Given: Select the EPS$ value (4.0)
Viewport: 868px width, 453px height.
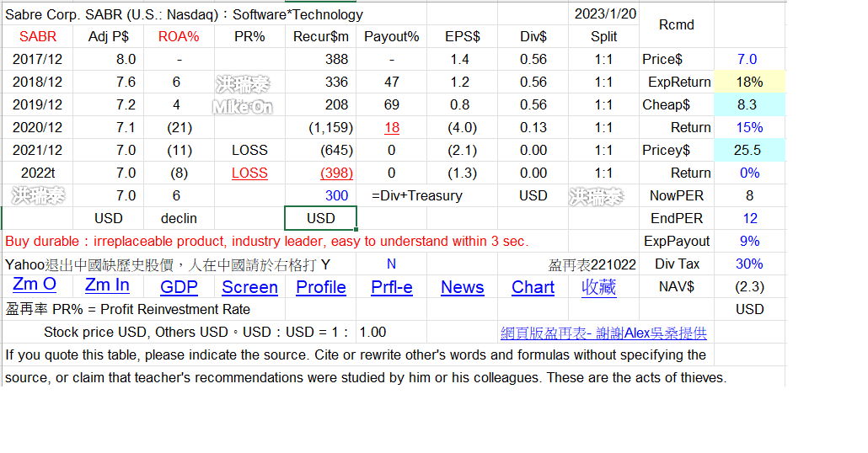Looking at the screenshot, I should 463,127.
